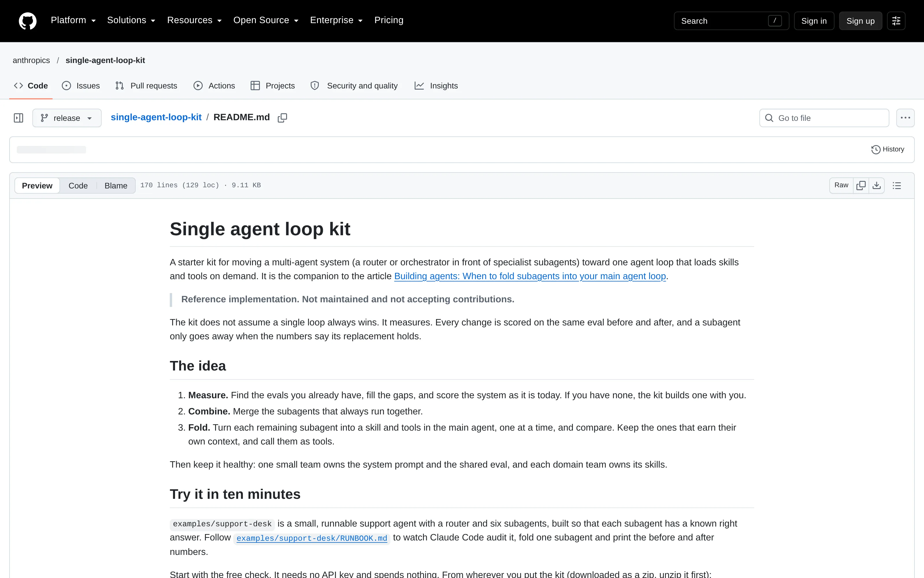Expand the Platform menu

click(x=73, y=20)
